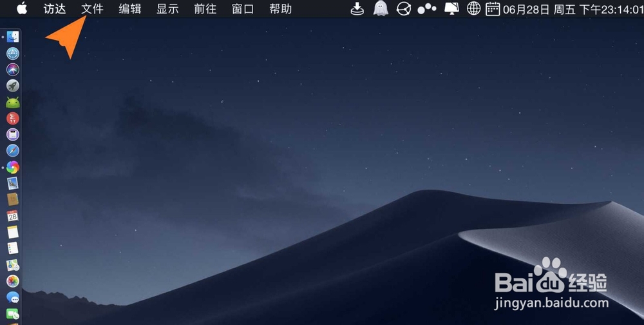Open FaceTime from the Dock
Viewport: 644px width, 325px height.
pos(13,313)
